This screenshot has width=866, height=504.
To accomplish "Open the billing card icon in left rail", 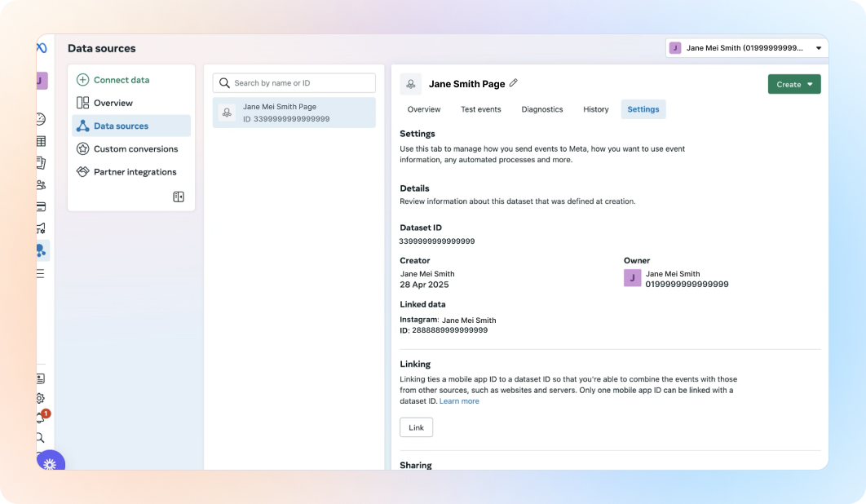I will tap(41, 206).
